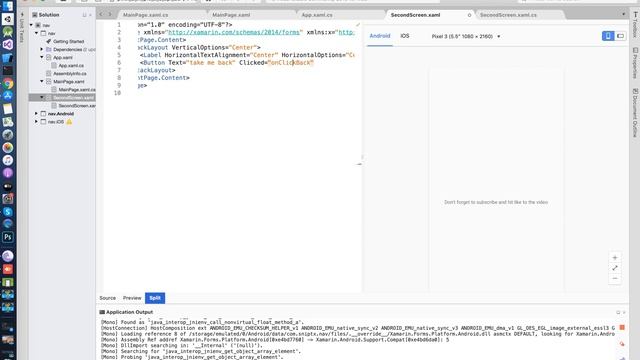The width and height of the screenshot is (640, 360).
Task: Open the xamarin.com schemas link
Action: coord(234,32)
